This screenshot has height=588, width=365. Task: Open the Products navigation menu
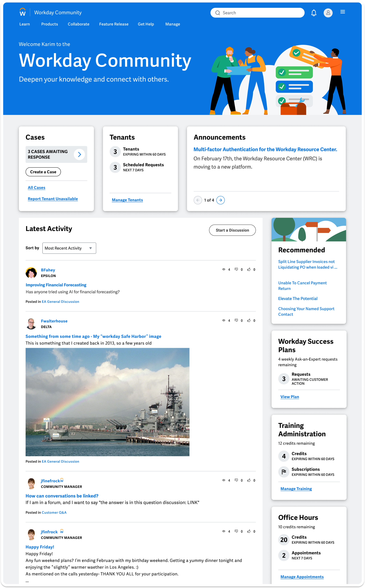click(x=49, y=24)
